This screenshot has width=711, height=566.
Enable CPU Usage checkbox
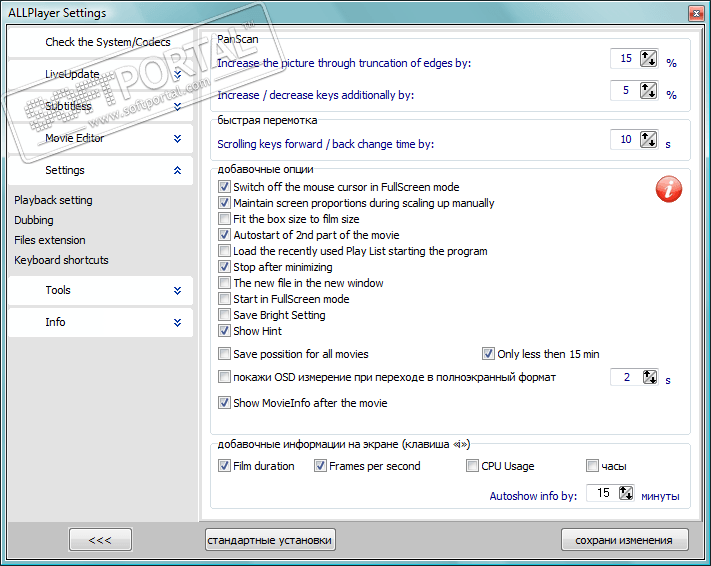(472, 465)
